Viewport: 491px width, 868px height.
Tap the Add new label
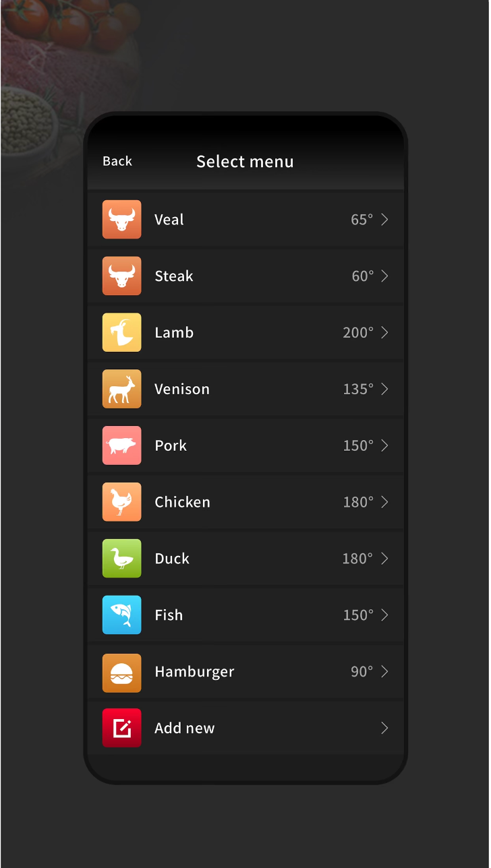[x=185, y=728]
